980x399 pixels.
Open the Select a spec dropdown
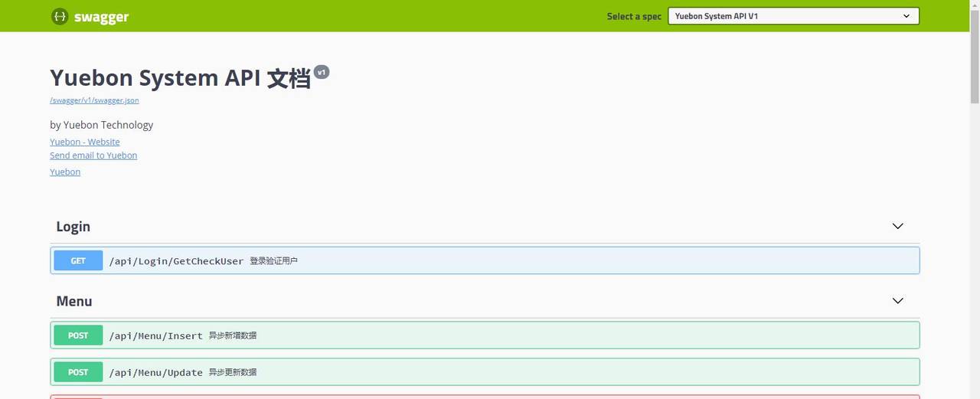[x=792, y=16]
